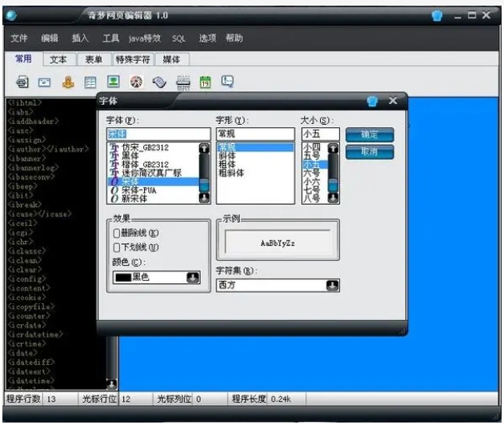
Task: Open the 工具 menu
Action: point(111,38)
